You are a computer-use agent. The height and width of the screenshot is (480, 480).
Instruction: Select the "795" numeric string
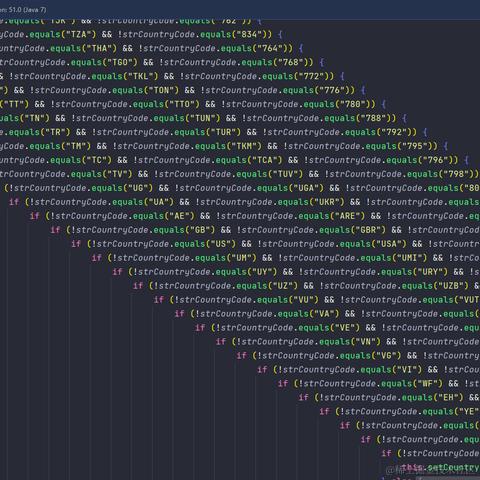415,146
